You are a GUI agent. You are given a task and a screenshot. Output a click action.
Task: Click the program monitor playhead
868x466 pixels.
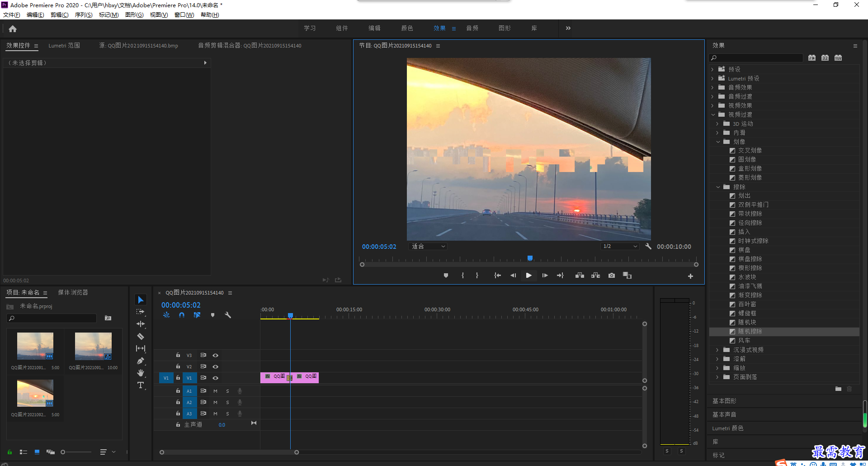point(530,258)
